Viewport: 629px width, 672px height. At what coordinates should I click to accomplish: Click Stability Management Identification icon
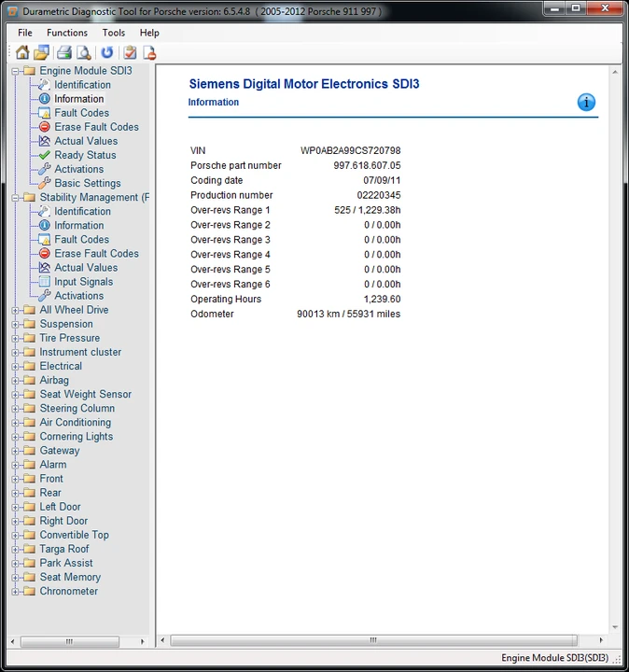point(45,211)
